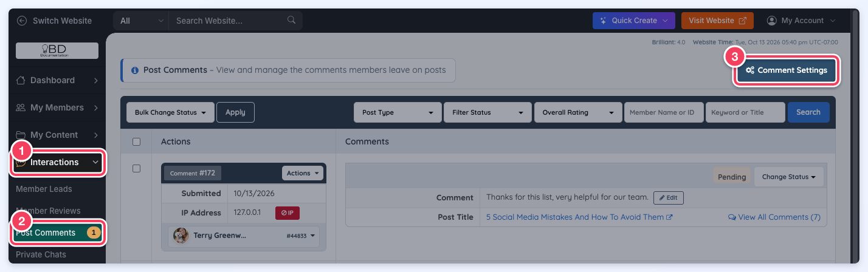The width and height of the screenshot is (868, 272).
Task: Open the 5 Social Media Mistakes post link
Action: pyautogui.click(x=575, y=217)
